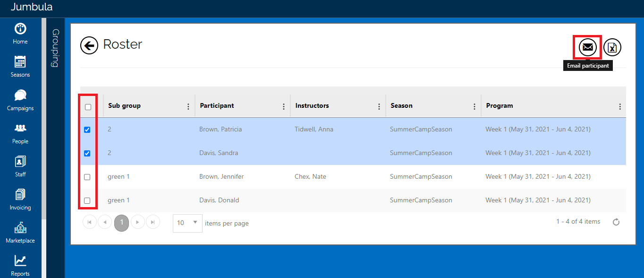Sort by the Program column header
The image size is (644, 278).
click(500, 105)
